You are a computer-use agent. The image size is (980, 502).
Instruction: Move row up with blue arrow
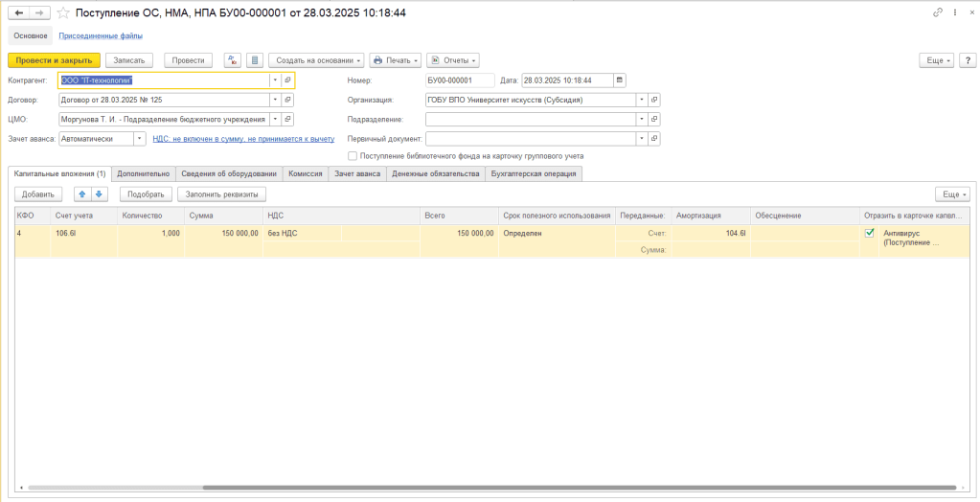coord(82,194)
